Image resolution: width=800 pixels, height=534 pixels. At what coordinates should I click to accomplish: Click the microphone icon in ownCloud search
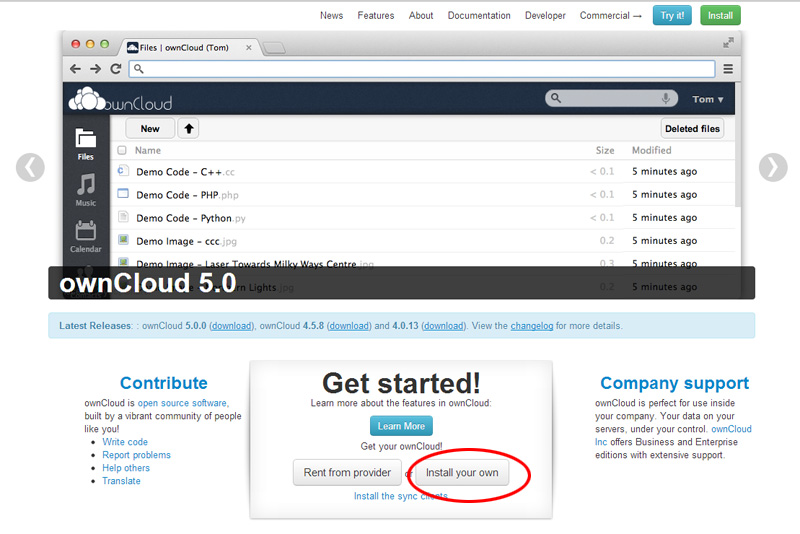coord(665,98)
